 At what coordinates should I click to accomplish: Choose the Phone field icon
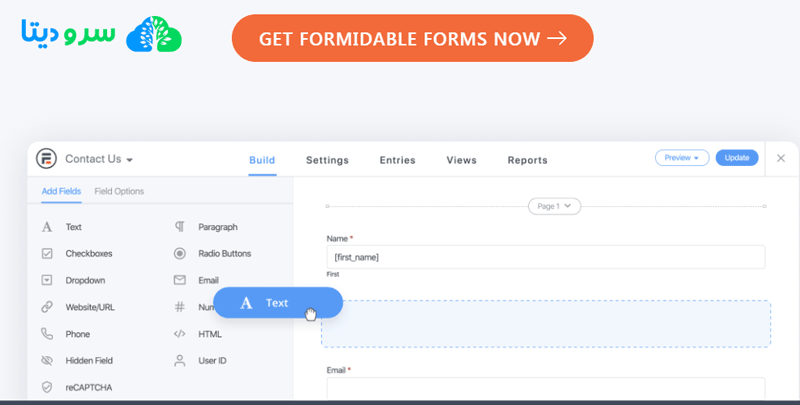tap(47, 334)
